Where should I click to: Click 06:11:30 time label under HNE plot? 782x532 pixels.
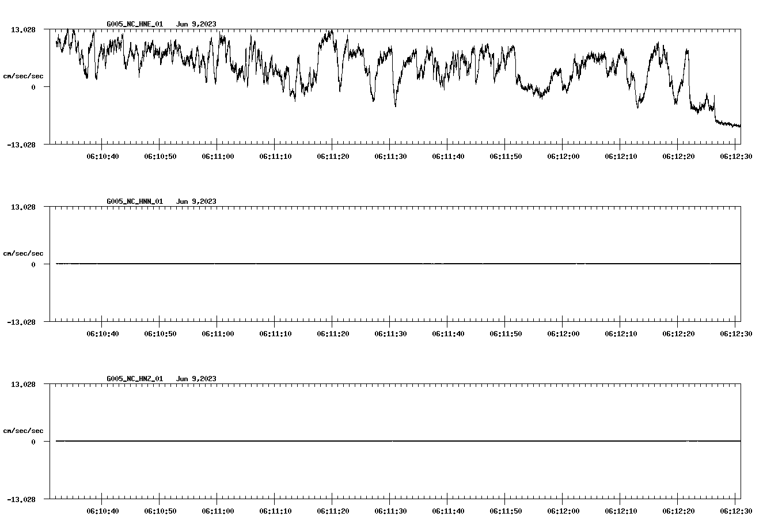click(x=391, y=157)
